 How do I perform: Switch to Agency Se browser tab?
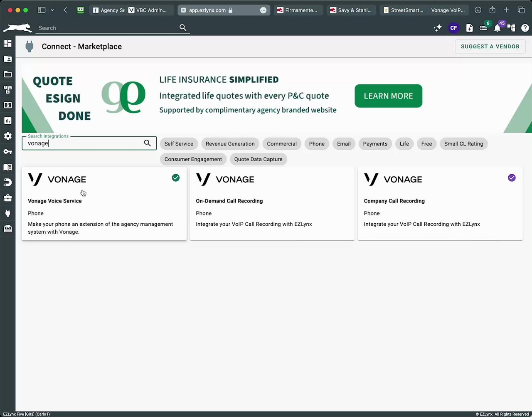coord(108,10)
